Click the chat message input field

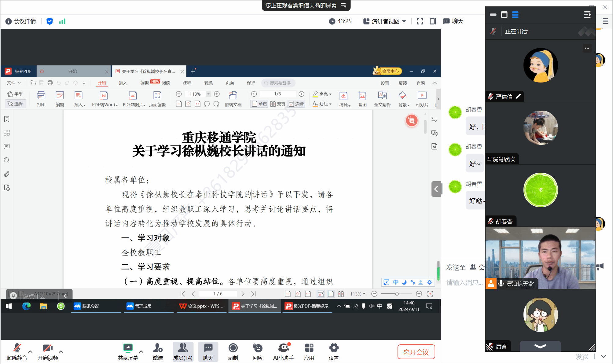(x=464, y=283)
